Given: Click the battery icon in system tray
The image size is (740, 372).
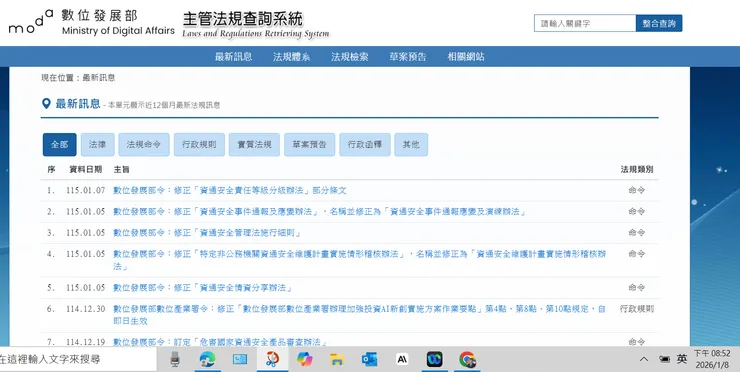Looking at the screenshot, I should coord(664,360).
